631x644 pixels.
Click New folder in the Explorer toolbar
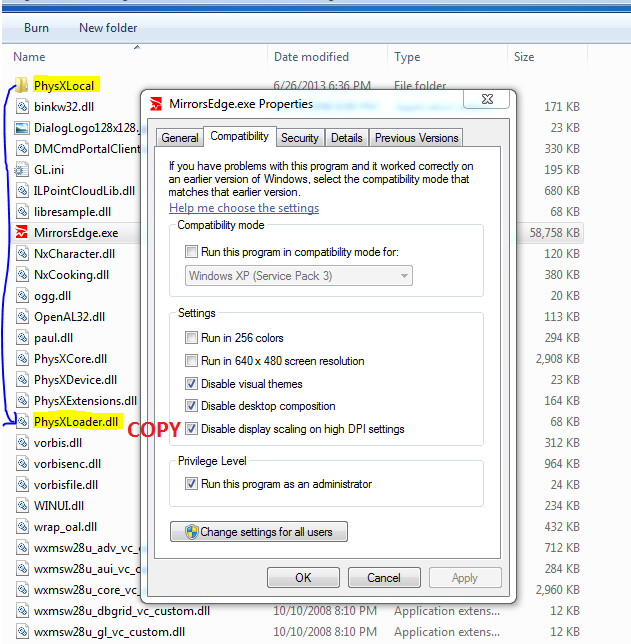click(x=108, y=28)
